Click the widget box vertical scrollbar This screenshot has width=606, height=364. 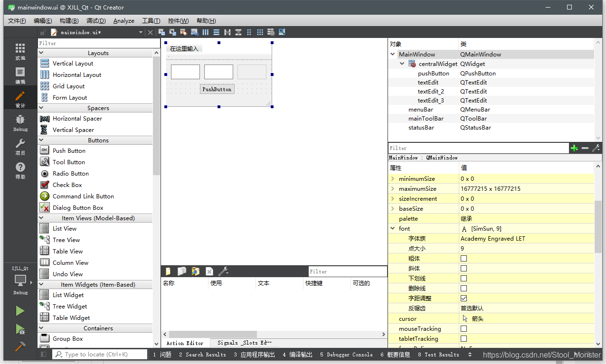[156, 115]
